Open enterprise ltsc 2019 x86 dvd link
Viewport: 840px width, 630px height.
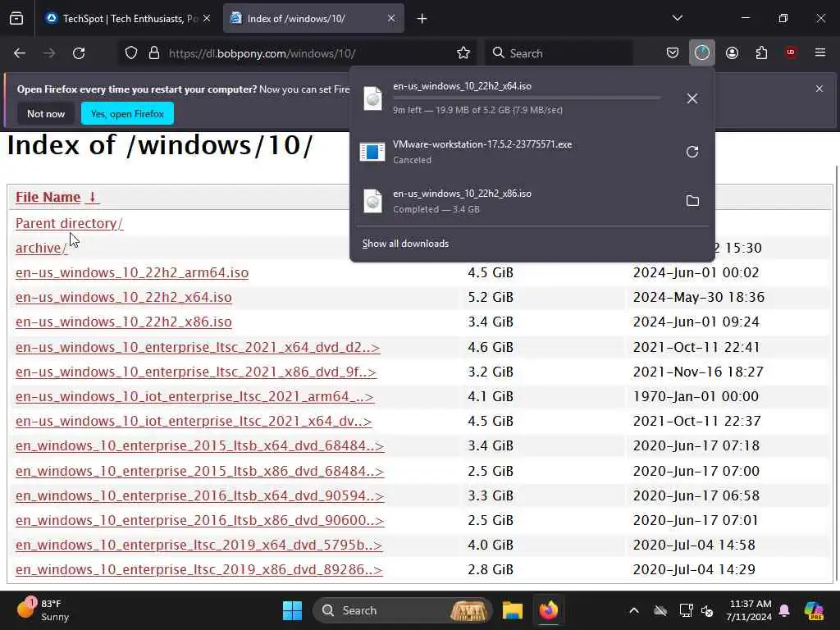pos(199,569)
